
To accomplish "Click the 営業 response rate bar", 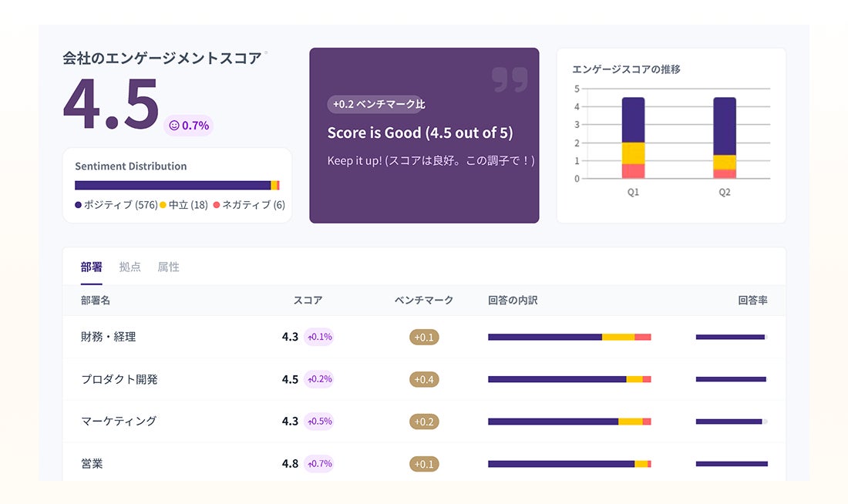I will point(732,464).
